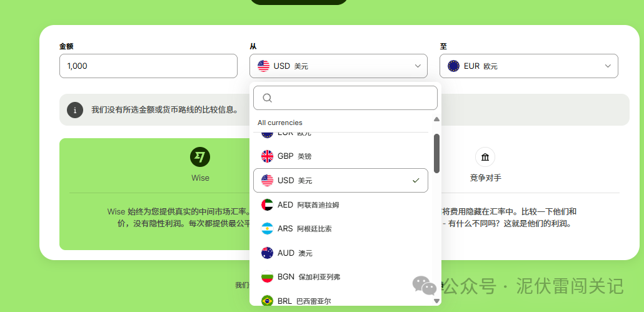Click the UAE flag icon

[267, 205]
